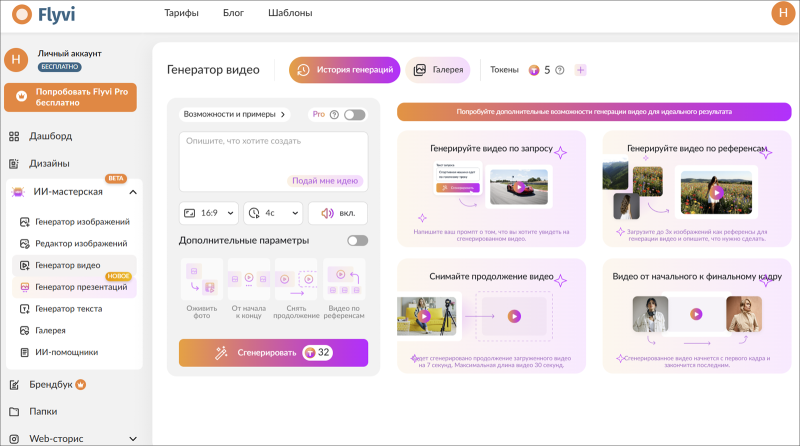The width and height of the screenshot is (800, 446).
Task: Click the crown icon next to Брендбук
Action: [x=81, y=384]
